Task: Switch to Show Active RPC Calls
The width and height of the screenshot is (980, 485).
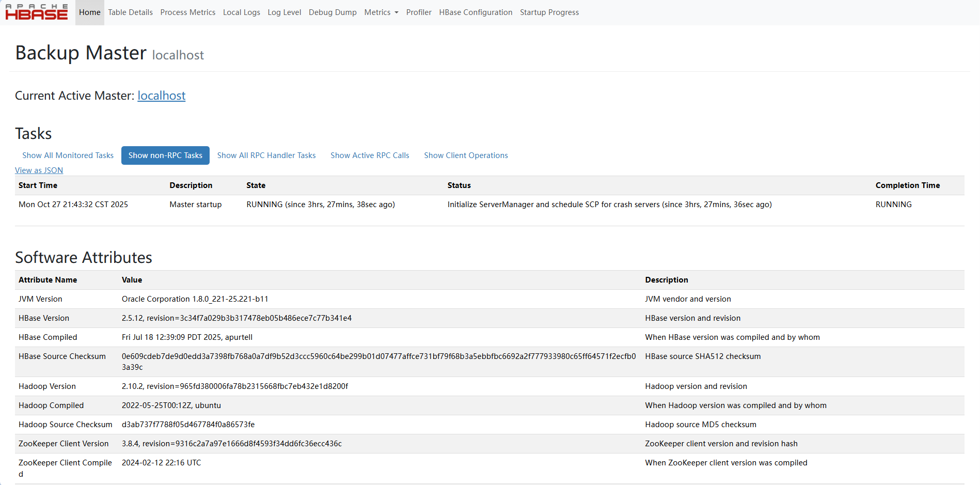Action: coord(370,155)
